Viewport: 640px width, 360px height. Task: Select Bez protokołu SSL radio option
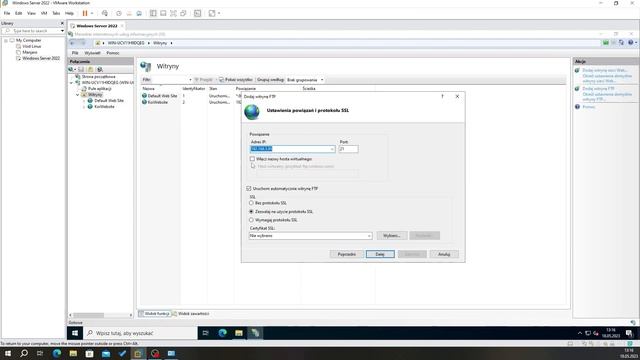tap(251, 203)
